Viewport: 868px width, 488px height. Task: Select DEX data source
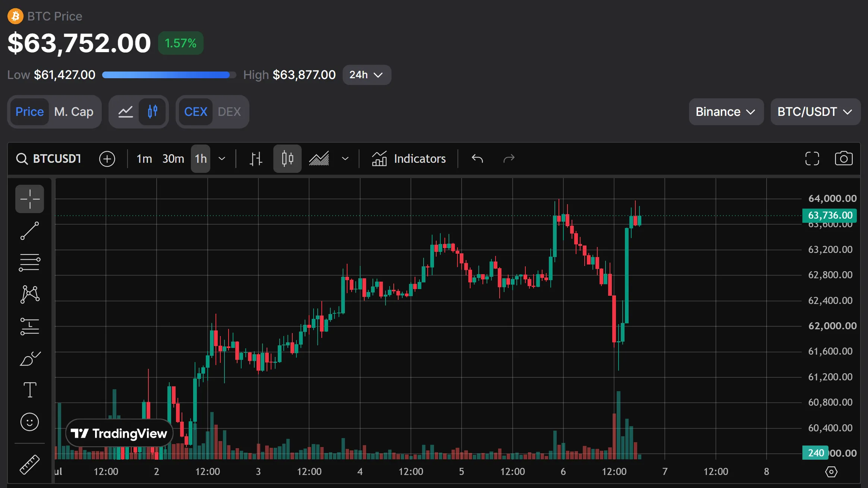pos(229,112)
